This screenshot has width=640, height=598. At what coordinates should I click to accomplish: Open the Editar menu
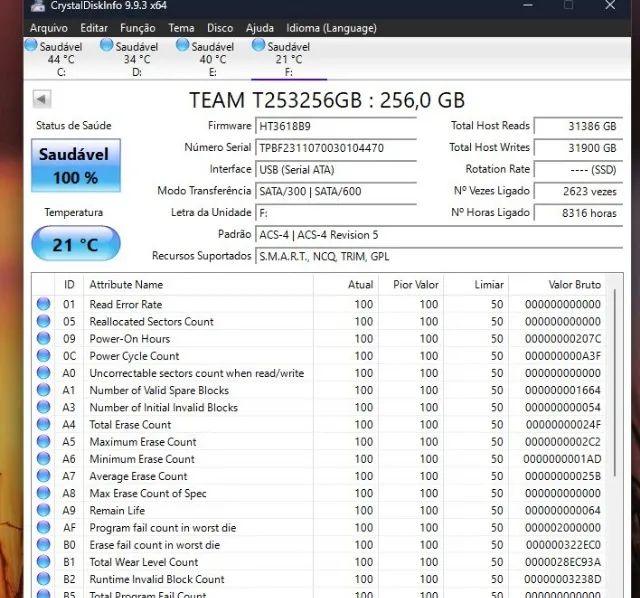pos(94,28)
